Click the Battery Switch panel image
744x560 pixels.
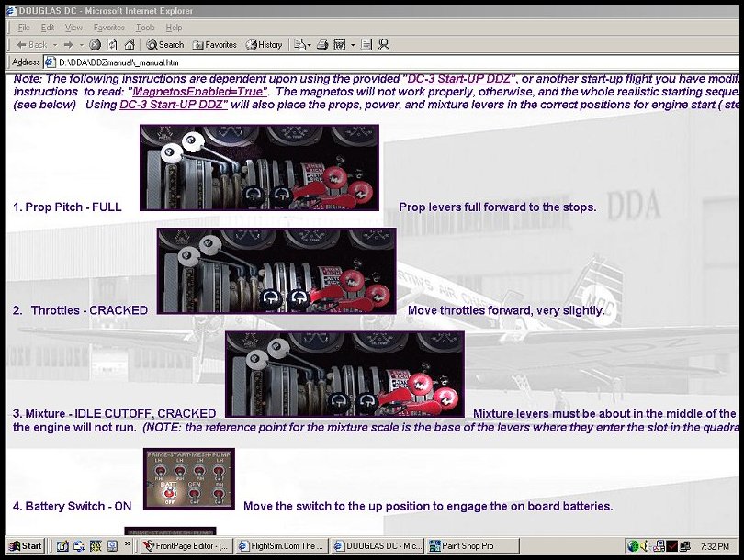point(189,479)
